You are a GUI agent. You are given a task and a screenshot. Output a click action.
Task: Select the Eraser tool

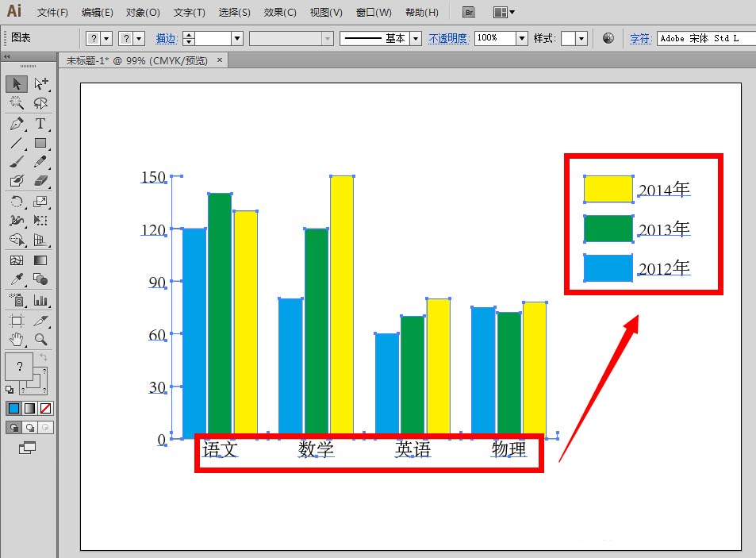click(40, 180)
